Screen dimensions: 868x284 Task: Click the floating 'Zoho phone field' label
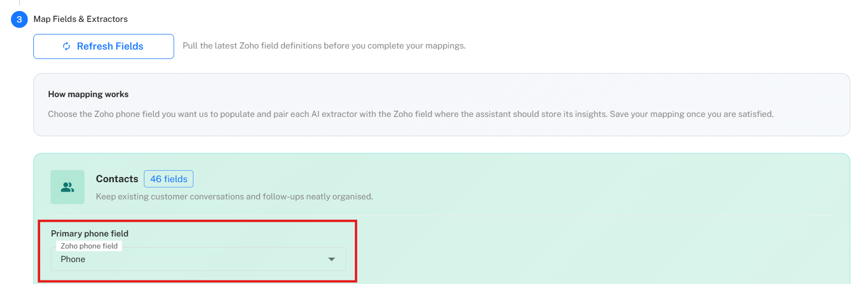89,246
